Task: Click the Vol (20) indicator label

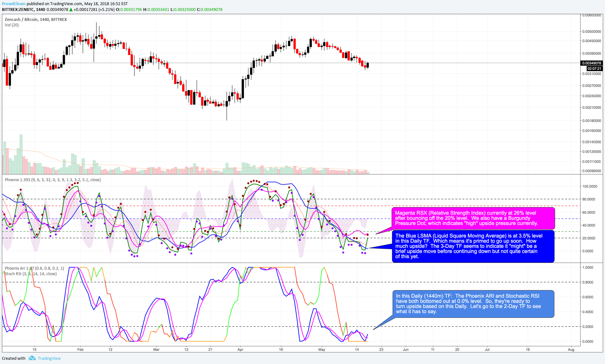Action: (x=12, y=25)
